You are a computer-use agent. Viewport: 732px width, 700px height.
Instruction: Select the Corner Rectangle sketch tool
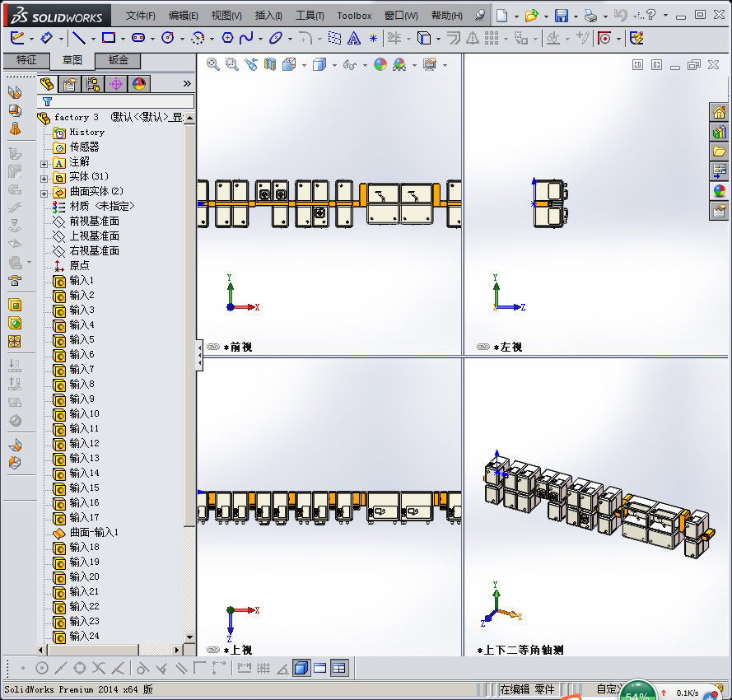pyautogui.click(x=110, y=39)
